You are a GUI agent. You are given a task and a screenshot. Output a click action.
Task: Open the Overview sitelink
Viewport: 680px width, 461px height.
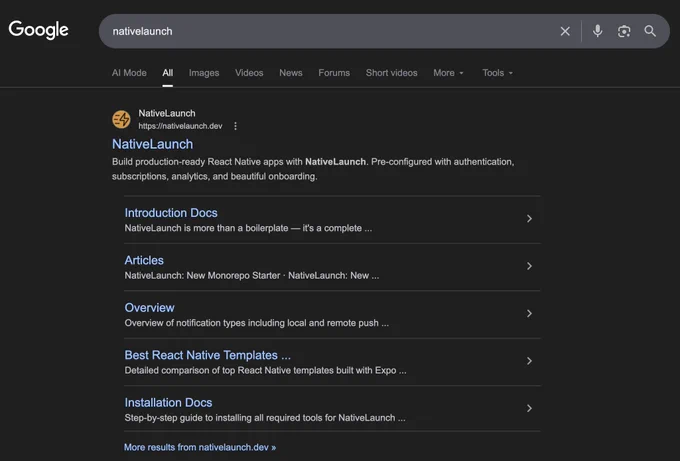(150, 307)
